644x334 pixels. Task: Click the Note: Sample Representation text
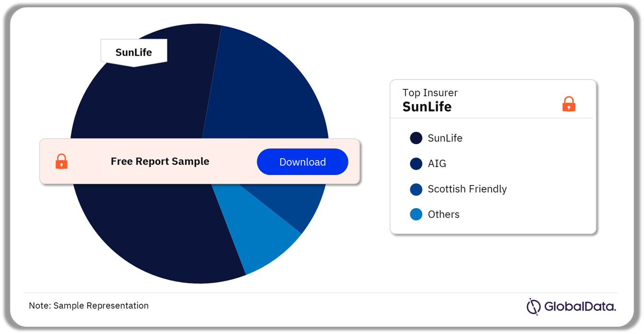(x=89, y=306)
